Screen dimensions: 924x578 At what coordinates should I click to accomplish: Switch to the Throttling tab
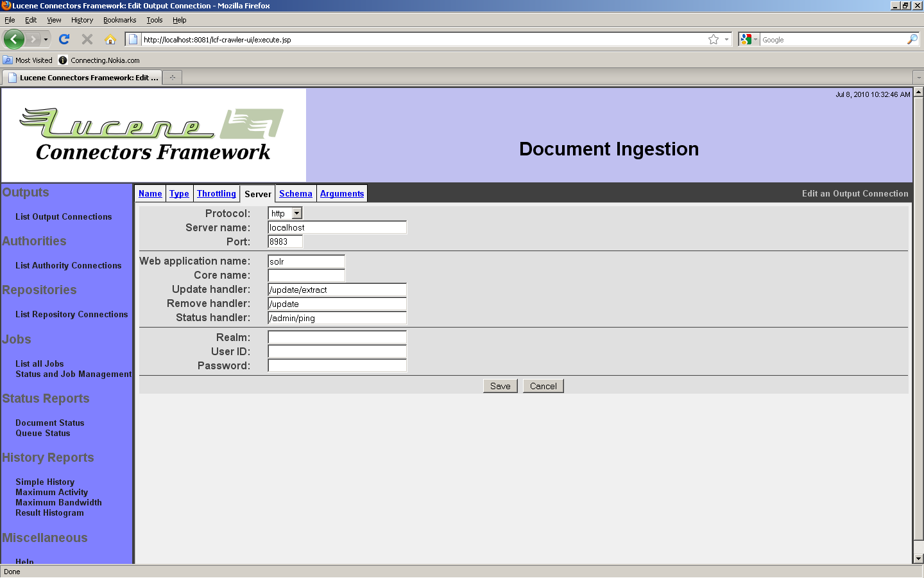click(x=216, y=193)
